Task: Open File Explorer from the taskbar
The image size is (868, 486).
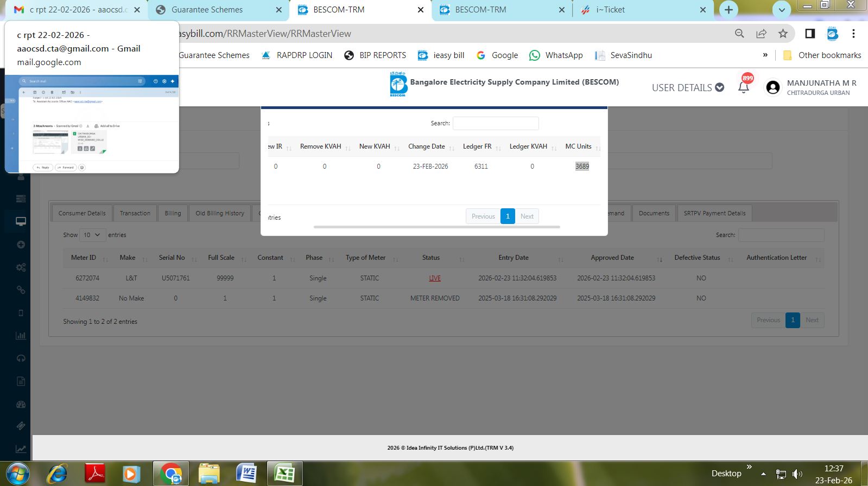Action: (x=209, y=474)
